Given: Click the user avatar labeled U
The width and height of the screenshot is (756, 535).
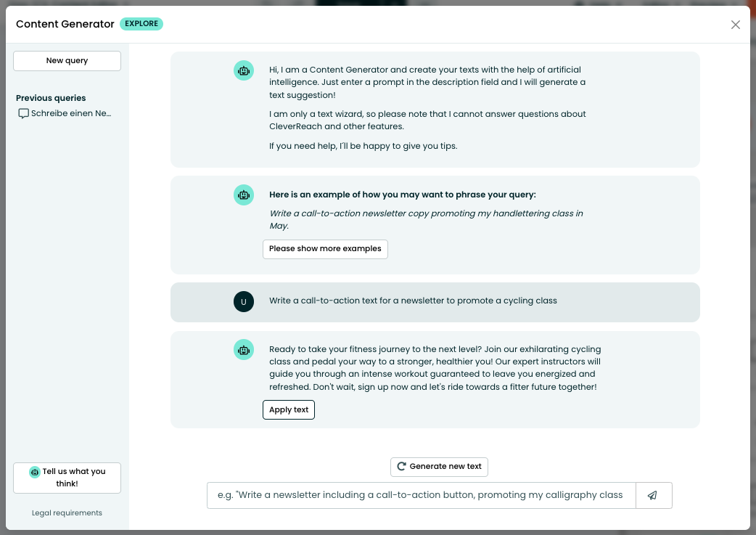Looking at the screenshot, I should [244, 301].
